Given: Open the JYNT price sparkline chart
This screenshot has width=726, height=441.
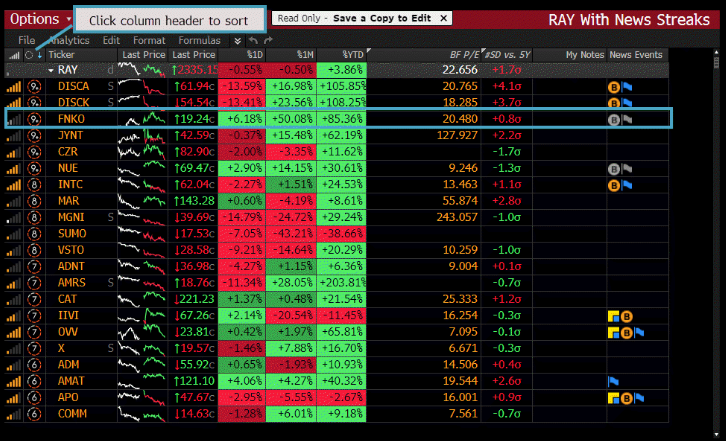Looking at the screenshot, I should (142, 136).
